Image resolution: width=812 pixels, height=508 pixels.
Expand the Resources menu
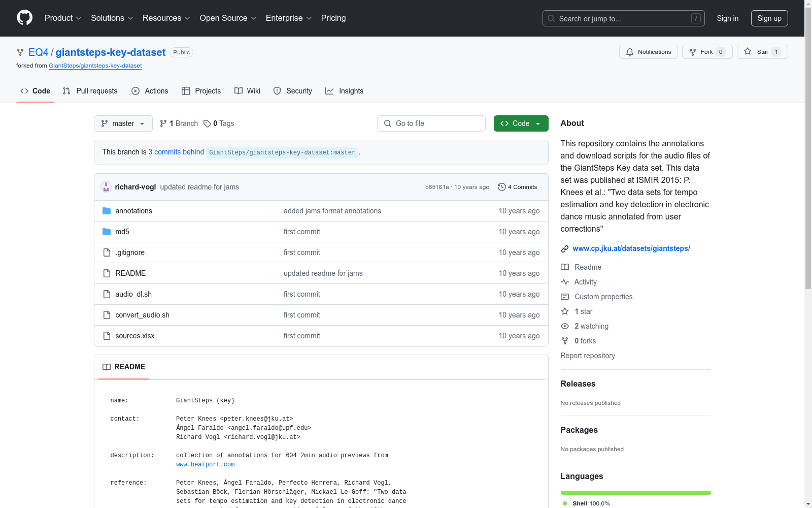point(166,18)
